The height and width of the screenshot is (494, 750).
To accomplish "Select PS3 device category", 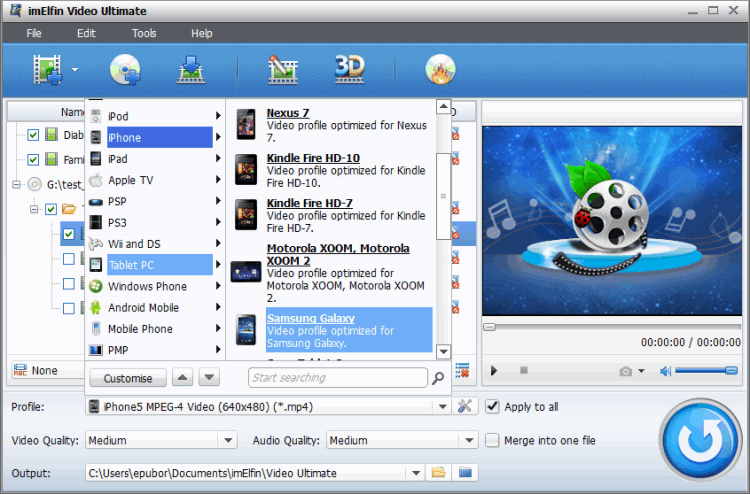I will [155, 223].
